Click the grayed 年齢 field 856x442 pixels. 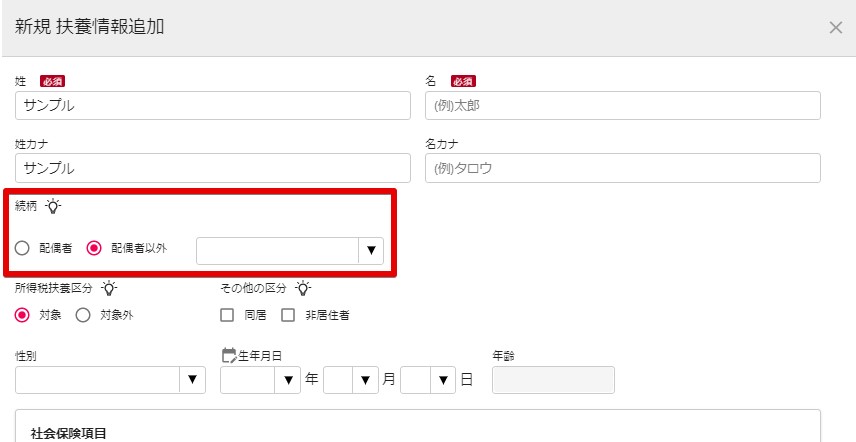coord(554,380)
